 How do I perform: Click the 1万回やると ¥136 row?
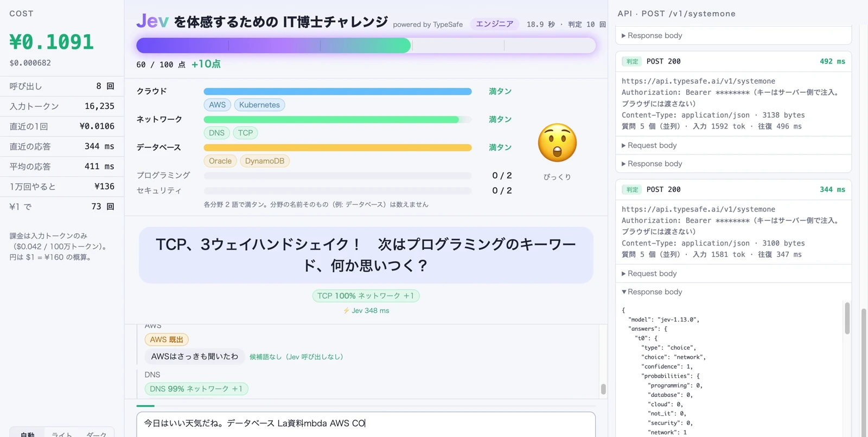coord(62,187)
